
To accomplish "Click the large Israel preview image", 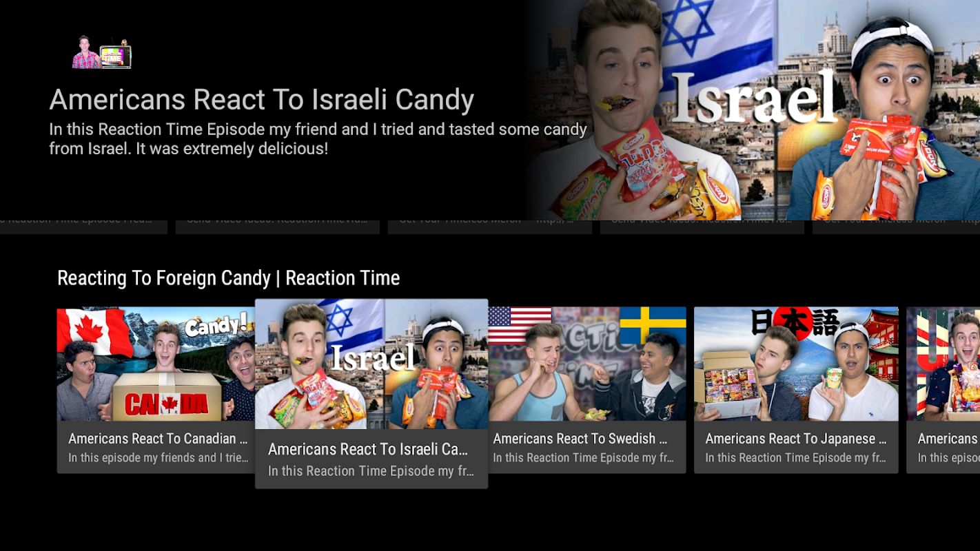I will (x=751, y=110).
